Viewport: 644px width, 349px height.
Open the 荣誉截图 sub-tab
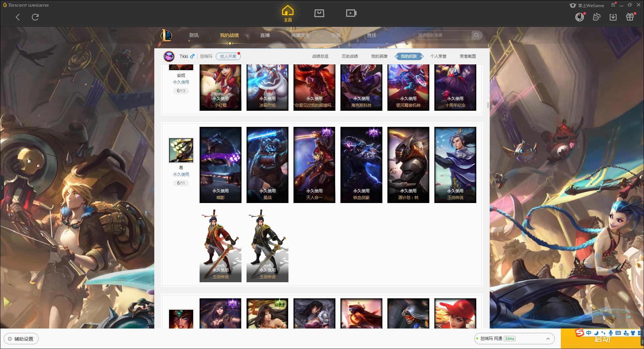point(468,56)
